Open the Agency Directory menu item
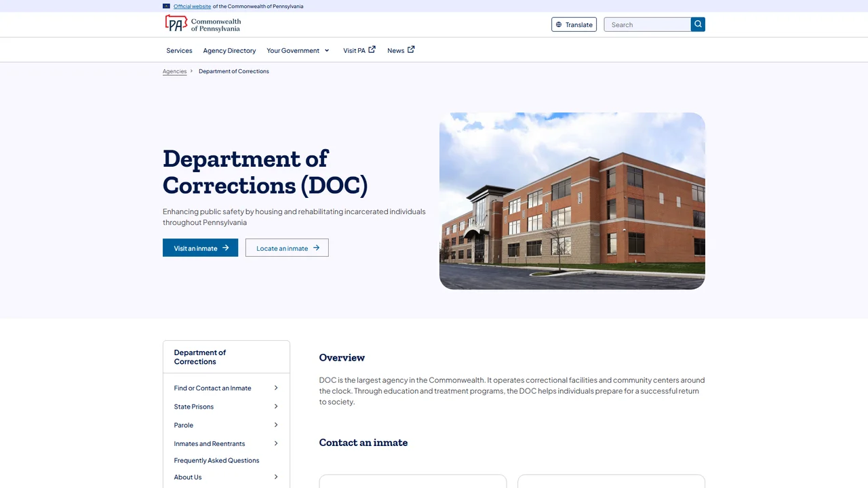This screenshot has width=868, height=488. tap(229, 51)
